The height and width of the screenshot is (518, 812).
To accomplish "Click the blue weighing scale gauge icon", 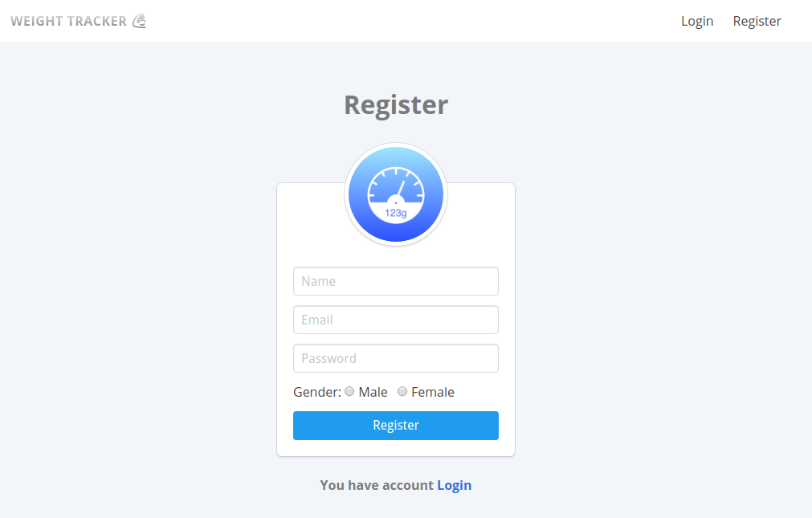I will [396, 194].
